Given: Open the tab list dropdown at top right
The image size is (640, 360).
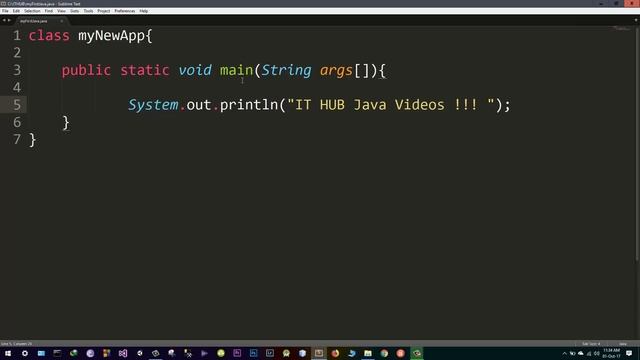Looking at the screenshot, I should pos(636,20).
